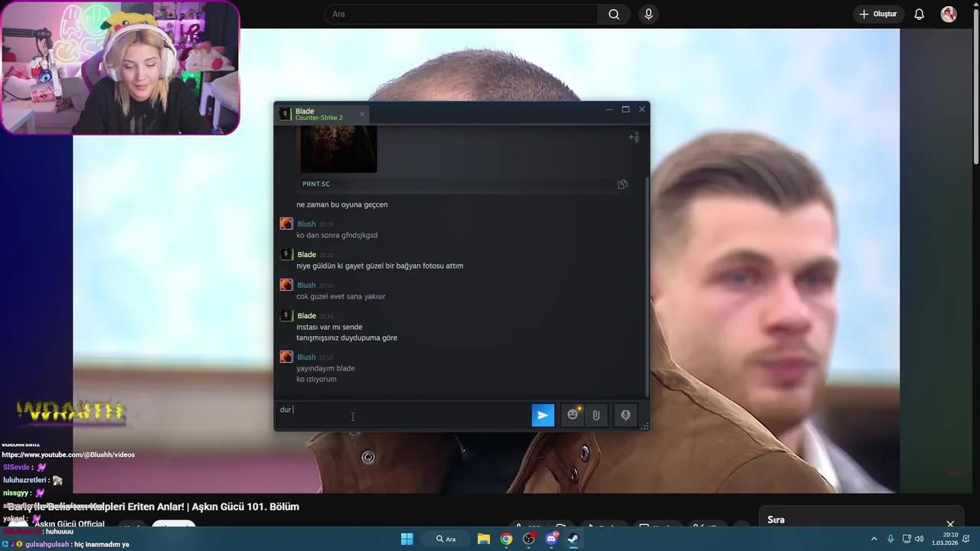Expand the hidden system tray icons chevron
Viewport: 980px width, 551px height.
[874, 539]
